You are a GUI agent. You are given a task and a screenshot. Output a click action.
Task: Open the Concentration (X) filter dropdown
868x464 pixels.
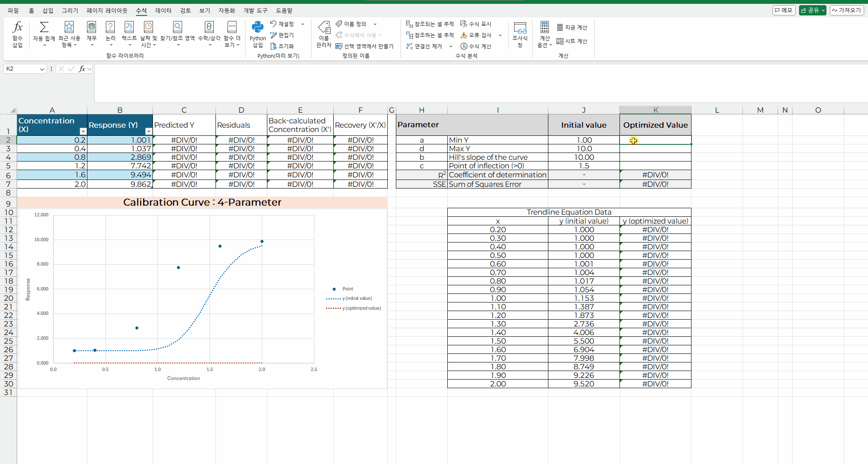(x=83, y=132)
